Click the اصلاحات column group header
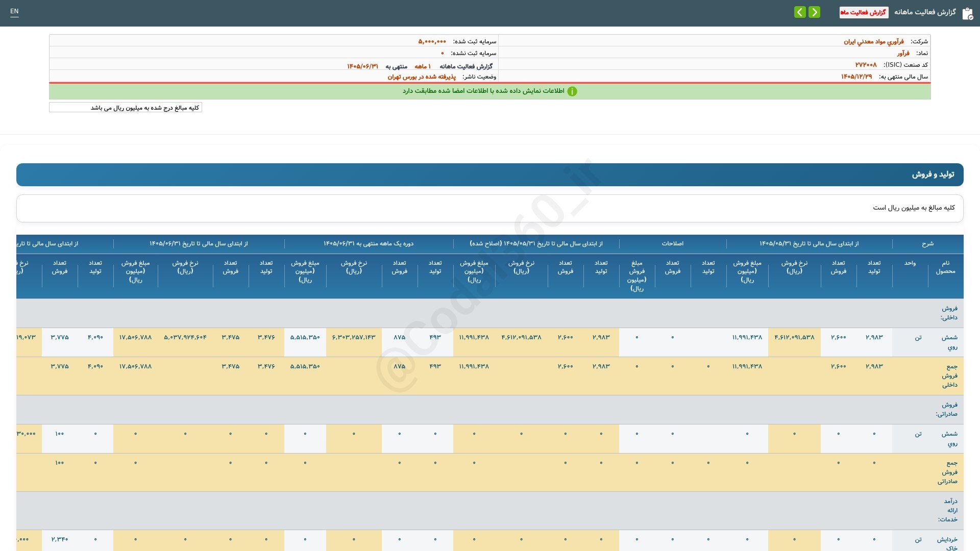 tap(672, 243)
